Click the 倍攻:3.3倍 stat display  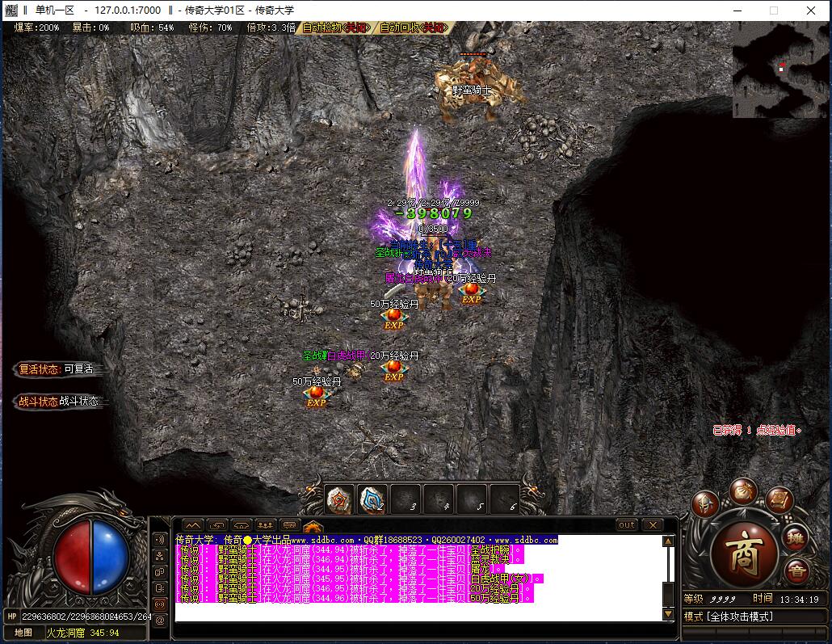(x=271, y=27)
